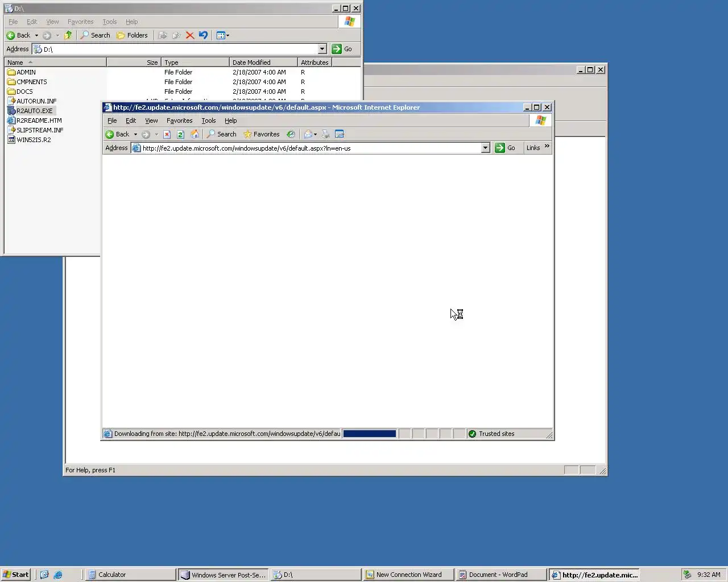Click the Print icon in Internet Explorer
Screen dimensions: 728x582
(325, 134)
